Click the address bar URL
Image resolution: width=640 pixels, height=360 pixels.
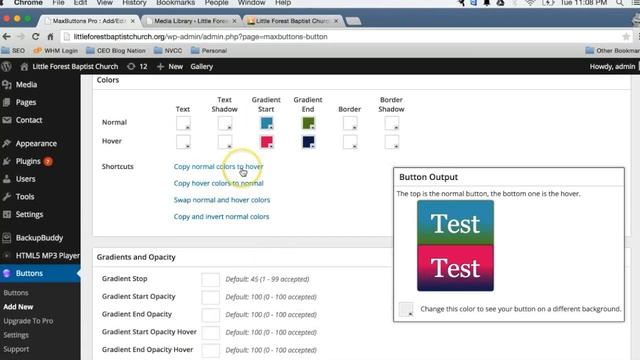pyautogui.click(x=200, y=37)
